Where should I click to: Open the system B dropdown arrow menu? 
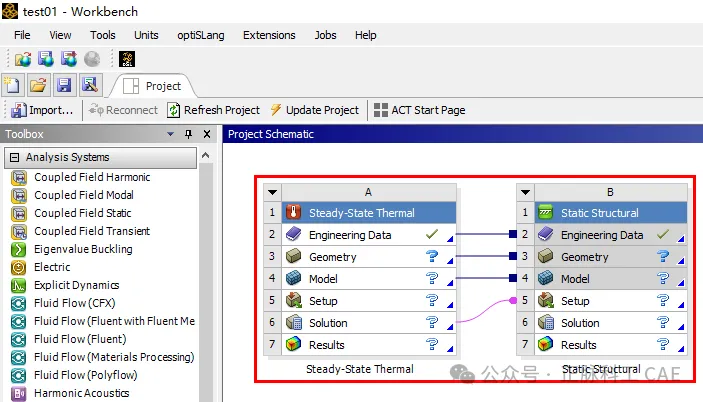[x=525, y=192]
